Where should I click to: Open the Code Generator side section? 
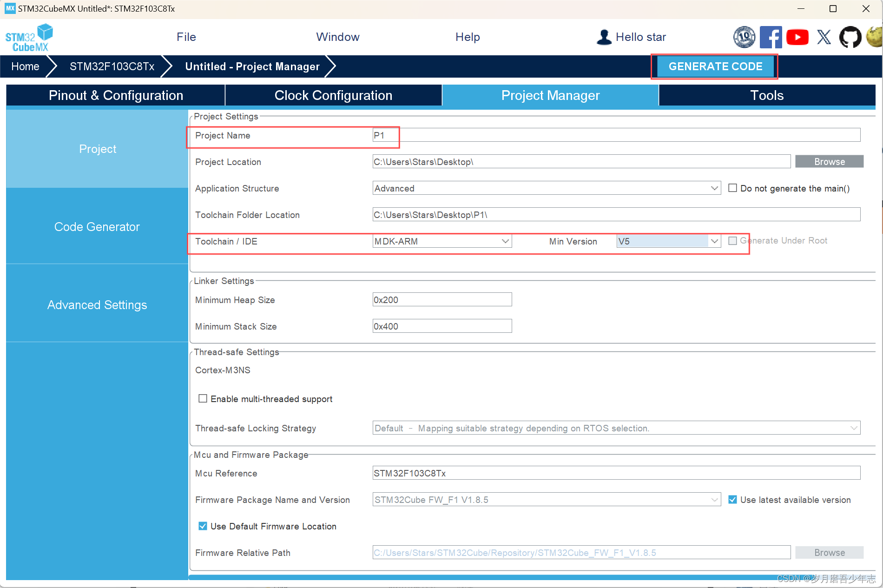tap(97, 227)
